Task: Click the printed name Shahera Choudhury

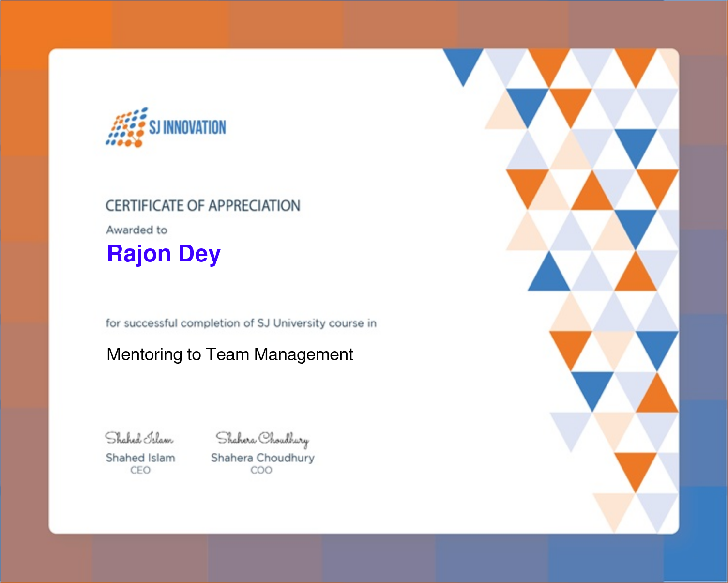Action: coord(262,458)
